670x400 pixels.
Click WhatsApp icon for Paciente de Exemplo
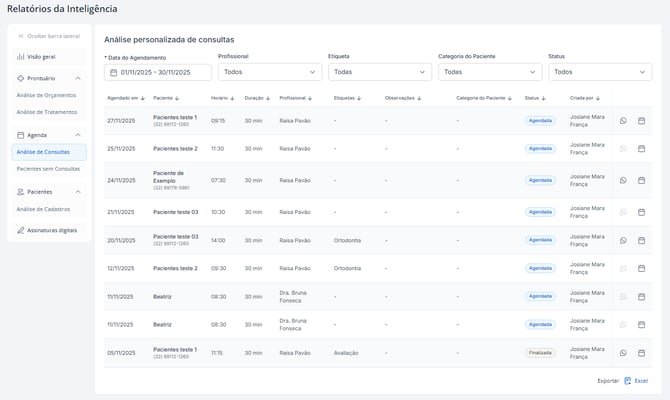pos(623,181)
